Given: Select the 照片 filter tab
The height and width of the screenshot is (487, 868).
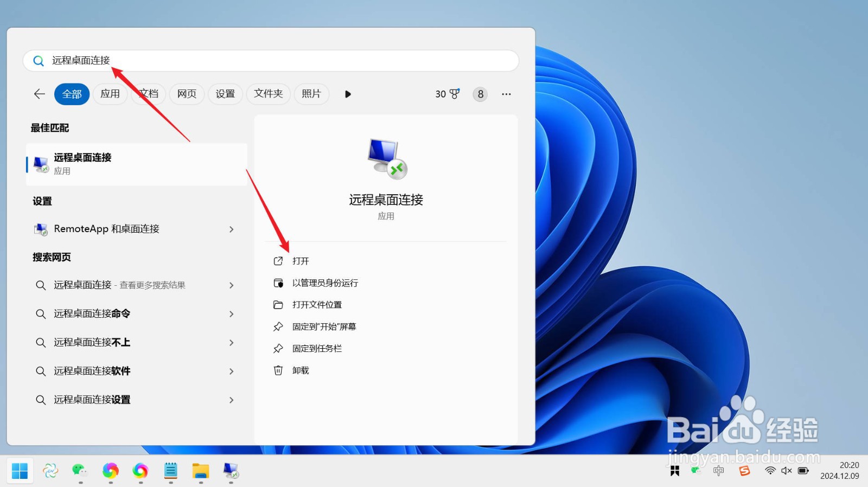Looking at the screenshot, I should tap(311, 94).
